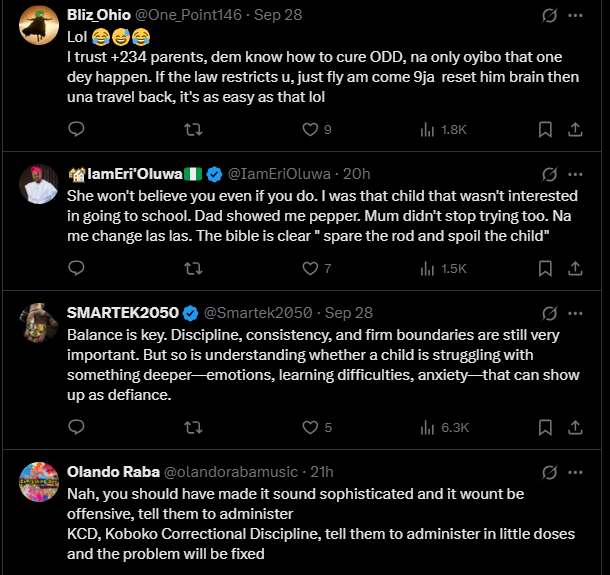Reply to the SMARTEK2050 tweet
610x575 pixels.
77,427
